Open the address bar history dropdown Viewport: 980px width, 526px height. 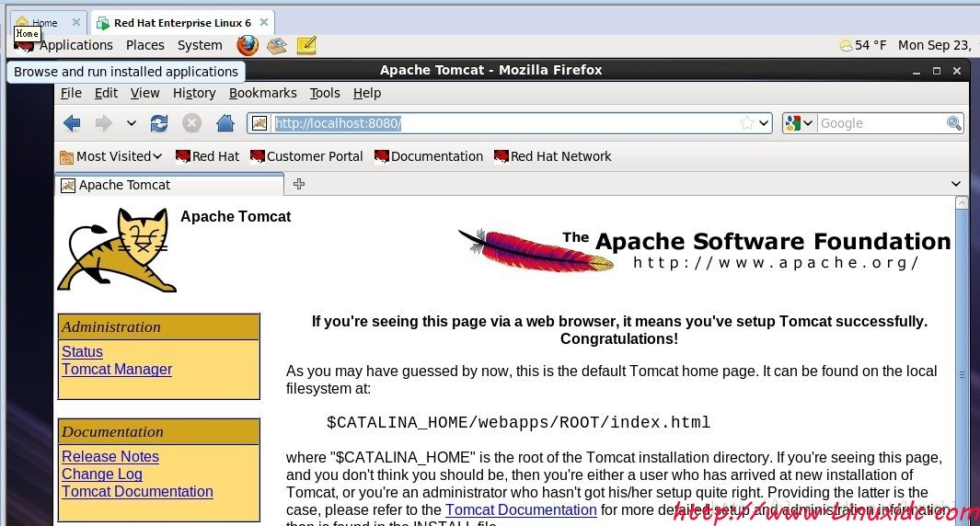pyautogui.click(x=764, y=123)
